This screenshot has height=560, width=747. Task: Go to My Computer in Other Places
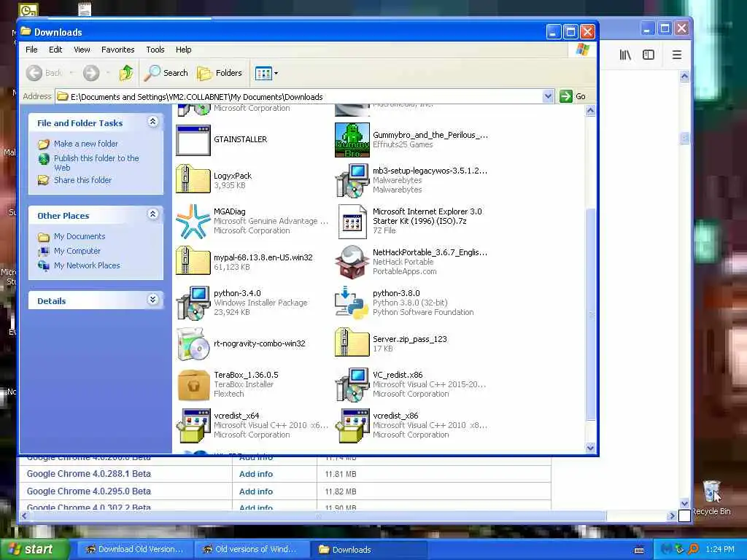point(77,251)
